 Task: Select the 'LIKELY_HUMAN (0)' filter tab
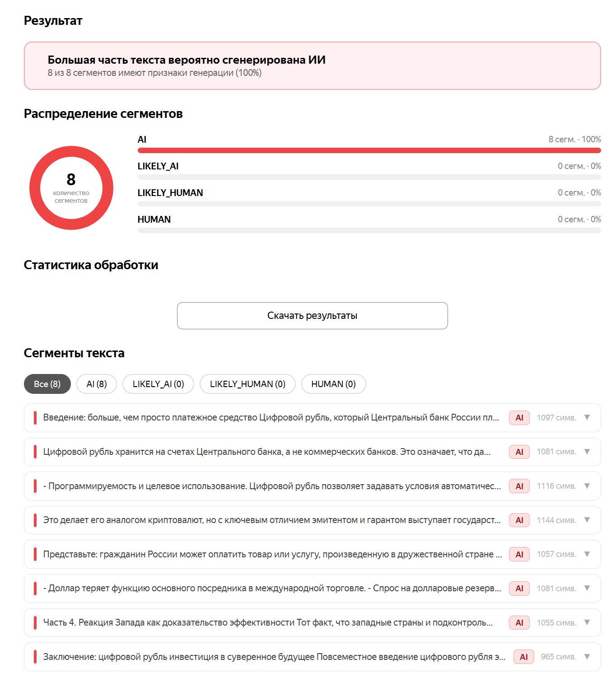pyautogui.click(x=247, y=384)
